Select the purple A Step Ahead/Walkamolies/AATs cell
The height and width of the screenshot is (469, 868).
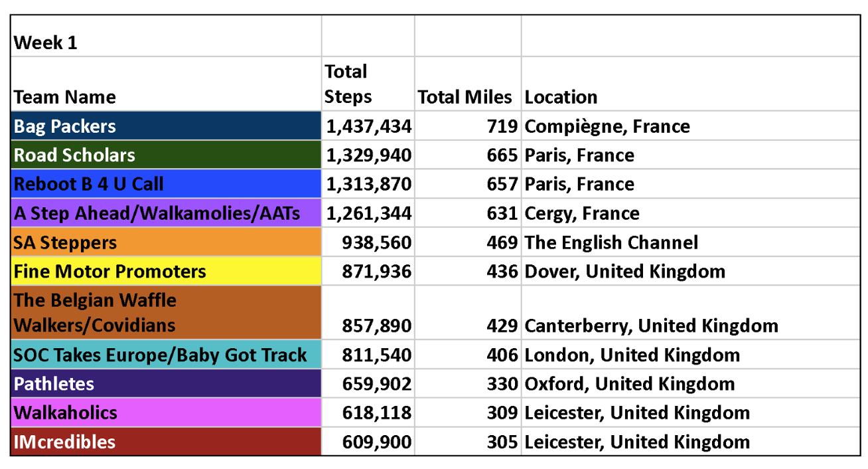coord(166,213)
